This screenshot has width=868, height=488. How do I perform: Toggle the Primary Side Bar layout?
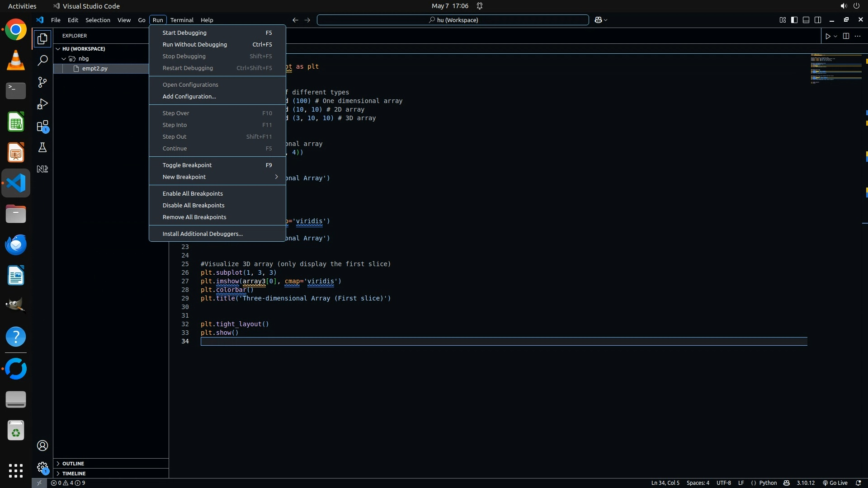point(794,20)
